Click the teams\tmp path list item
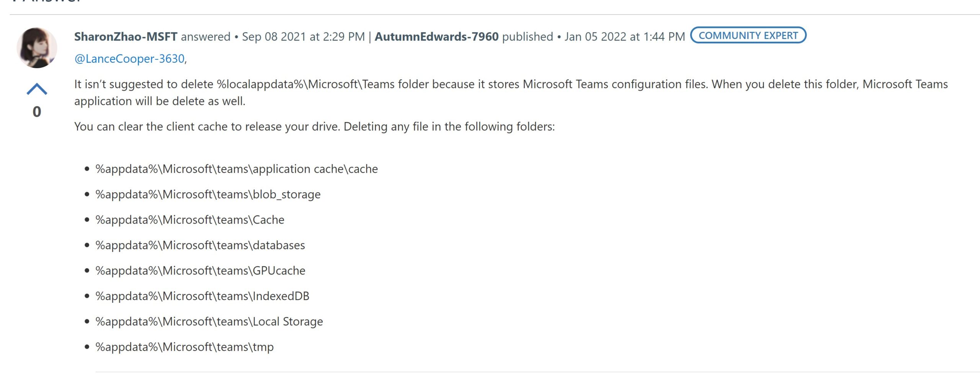980x374 pixels. [x=185, y=347]
